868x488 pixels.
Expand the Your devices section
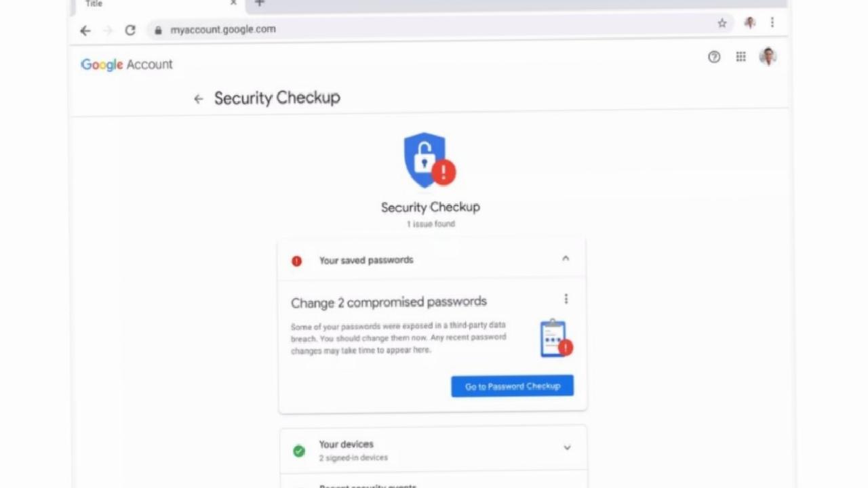[567, 447]
